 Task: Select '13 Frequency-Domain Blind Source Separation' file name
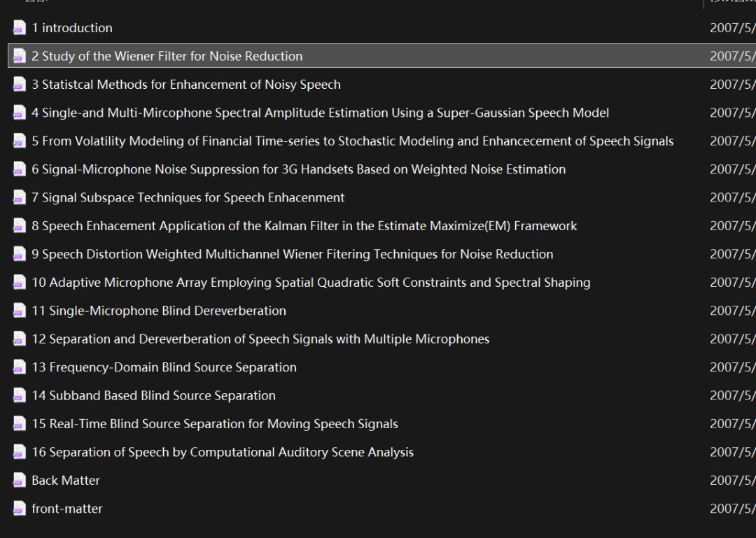[x=164, y=367]
